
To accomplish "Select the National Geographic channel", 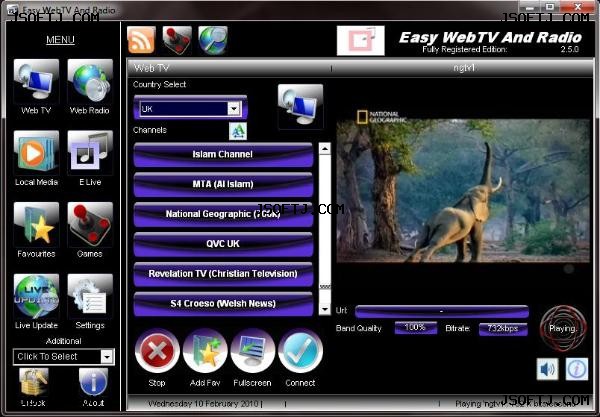I will [x=223, y=214].
